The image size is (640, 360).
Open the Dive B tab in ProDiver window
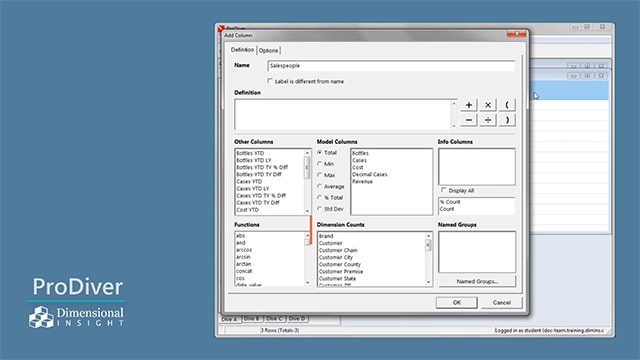click(252, 318)
